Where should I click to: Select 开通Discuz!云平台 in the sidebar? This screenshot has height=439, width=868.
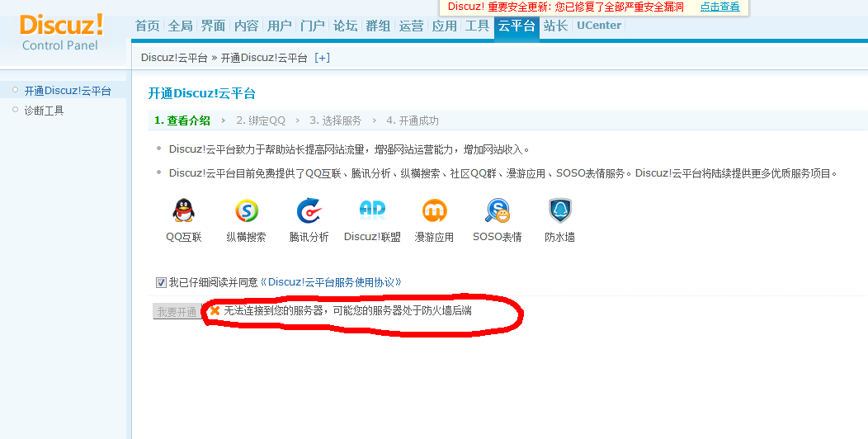(68, 91)
